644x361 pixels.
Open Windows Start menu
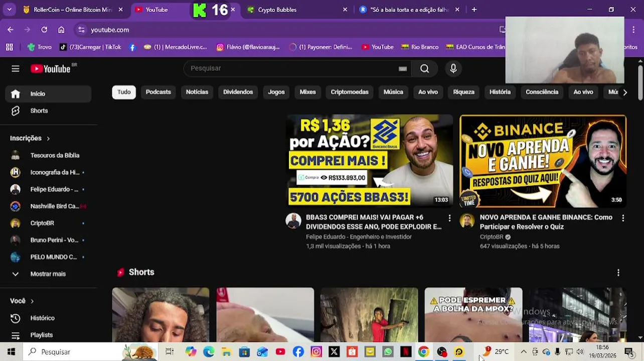[11, 351]
